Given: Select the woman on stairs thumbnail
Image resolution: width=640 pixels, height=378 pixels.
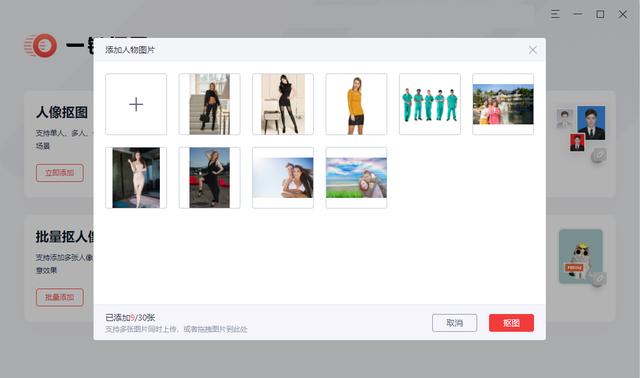Looking at the screenshot, I should [x=209, y=104].
